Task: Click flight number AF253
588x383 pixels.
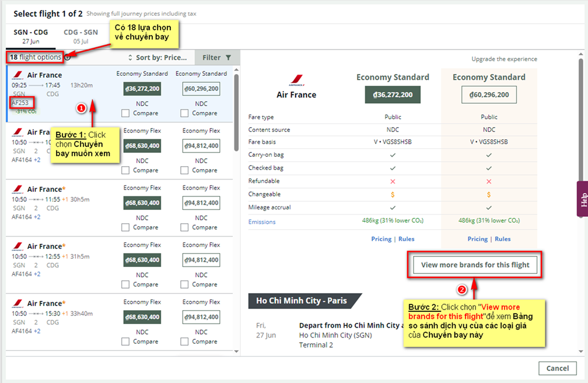Action: [20, 103]
